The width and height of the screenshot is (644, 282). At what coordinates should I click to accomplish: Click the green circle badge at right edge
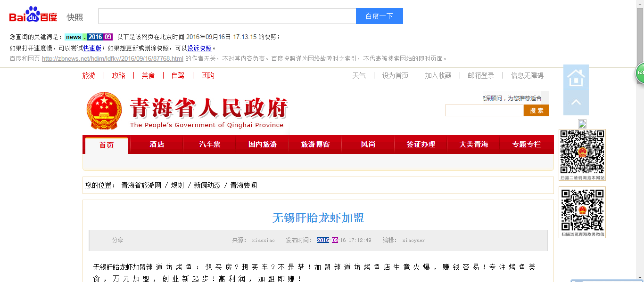[x=640, y=73]
